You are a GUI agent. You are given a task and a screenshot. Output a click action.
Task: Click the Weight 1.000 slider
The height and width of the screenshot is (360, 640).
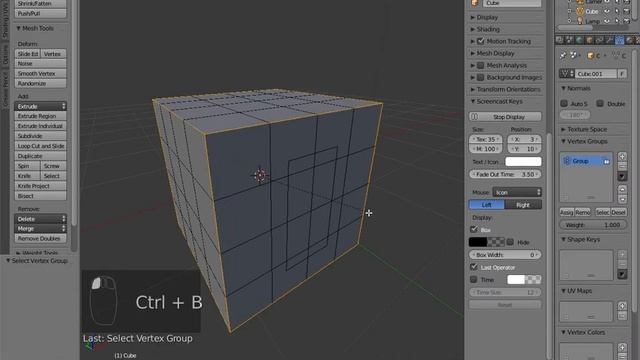[x=593, y=225]
